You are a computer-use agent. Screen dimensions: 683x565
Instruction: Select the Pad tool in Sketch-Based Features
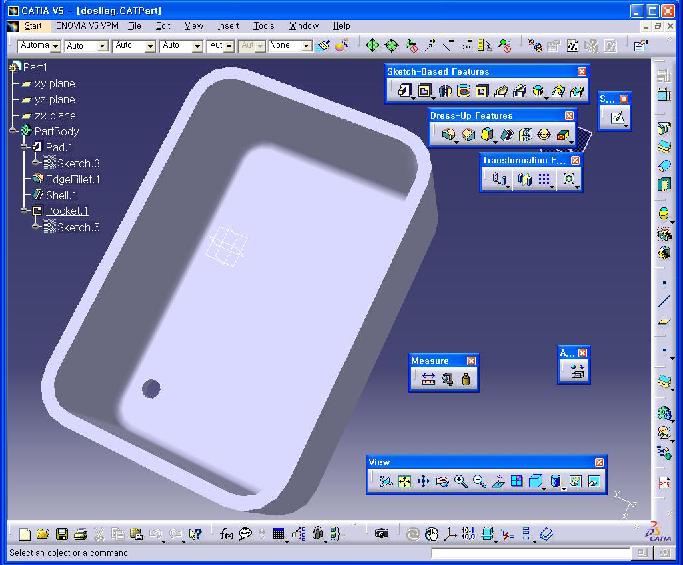pyautogui.click(x=405, y=91)
